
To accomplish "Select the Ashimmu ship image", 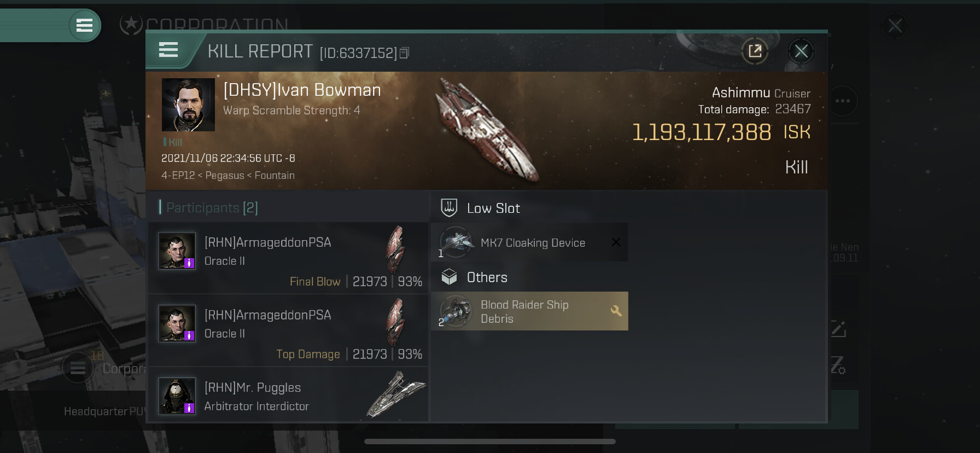I will [x=486, y=129].
